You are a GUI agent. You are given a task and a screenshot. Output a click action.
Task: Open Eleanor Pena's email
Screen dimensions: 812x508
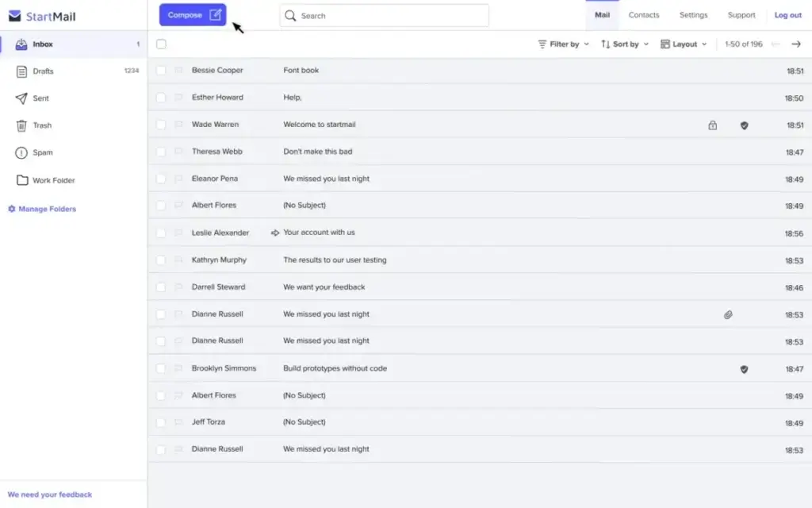pos(480,179)
